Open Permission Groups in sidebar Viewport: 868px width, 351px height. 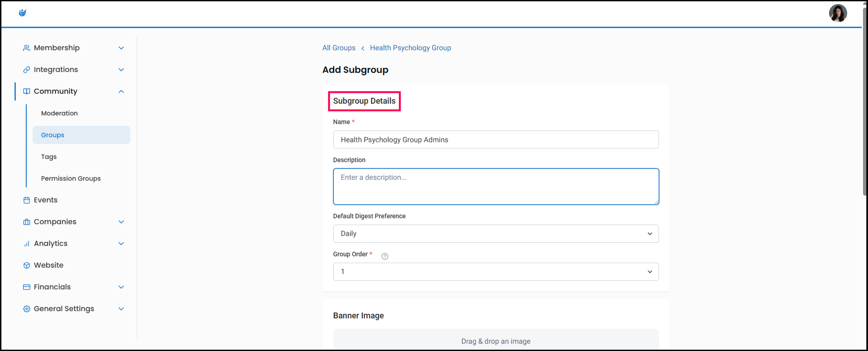71,178
